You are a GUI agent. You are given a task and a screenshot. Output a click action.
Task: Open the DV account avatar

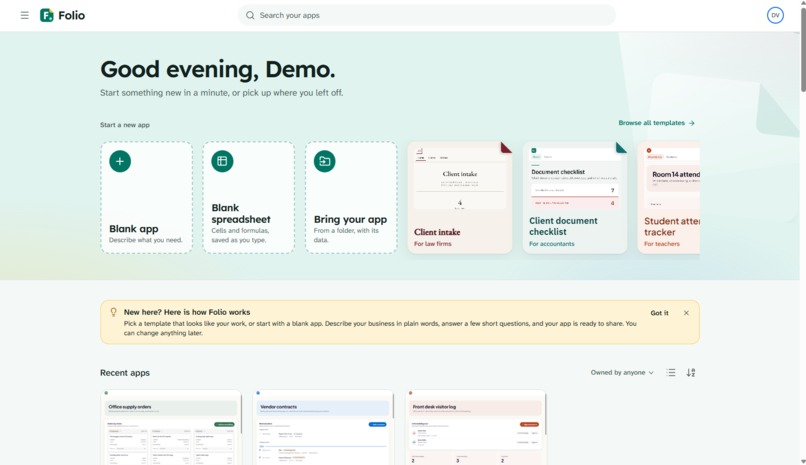(x=775, y=15)
